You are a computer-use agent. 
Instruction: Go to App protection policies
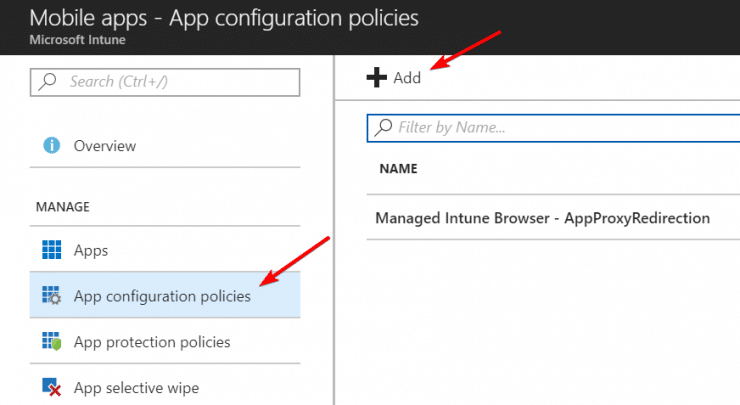(152, 342)
